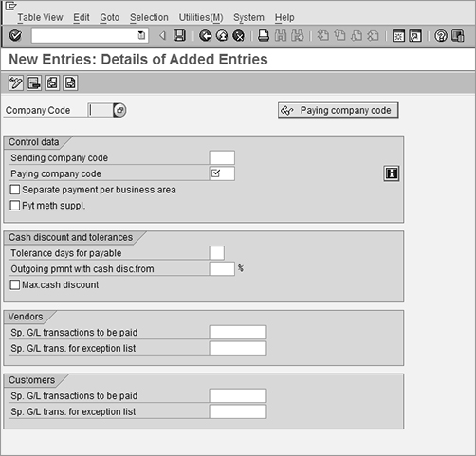Enable the Pyt meth suppl. checkbox
The height and width of the screenshot is (456, 476).
coord(15,206)
